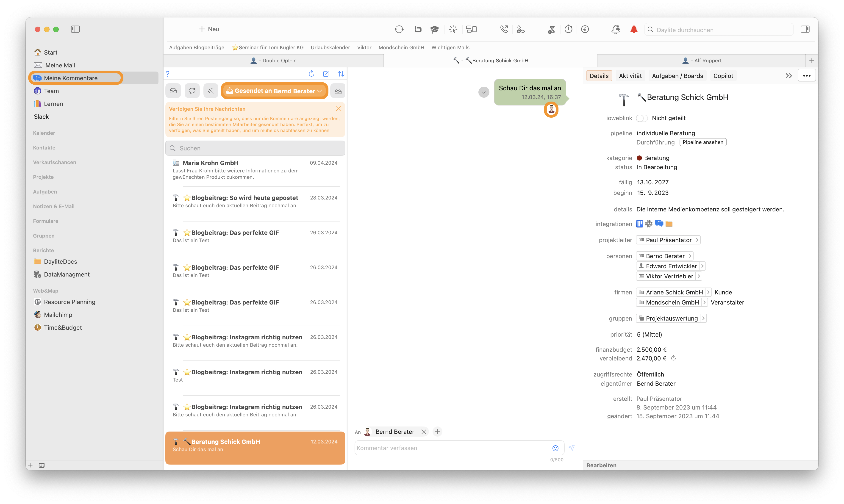Toggle the right side panel icon
844x504 pixels.
click(x=805, y=29)
